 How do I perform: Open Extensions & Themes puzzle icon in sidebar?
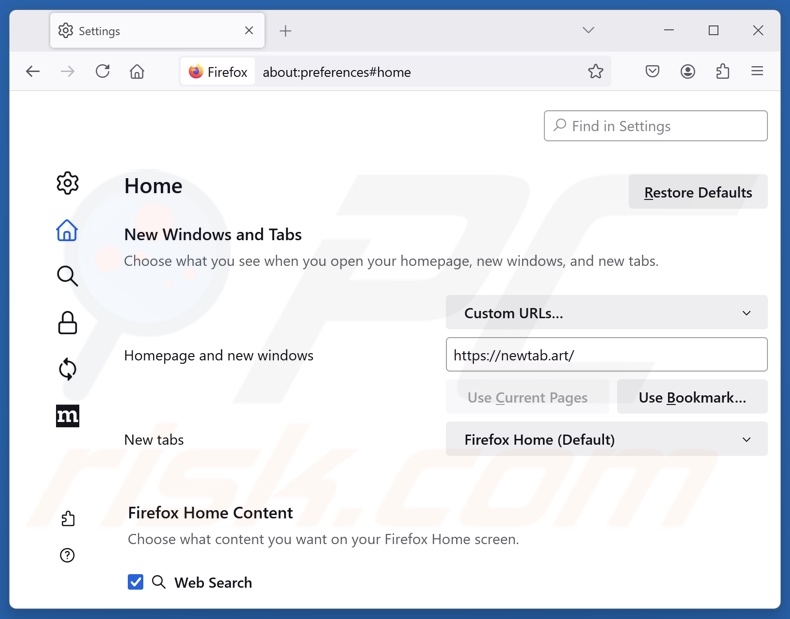click(x=67, y=518)
